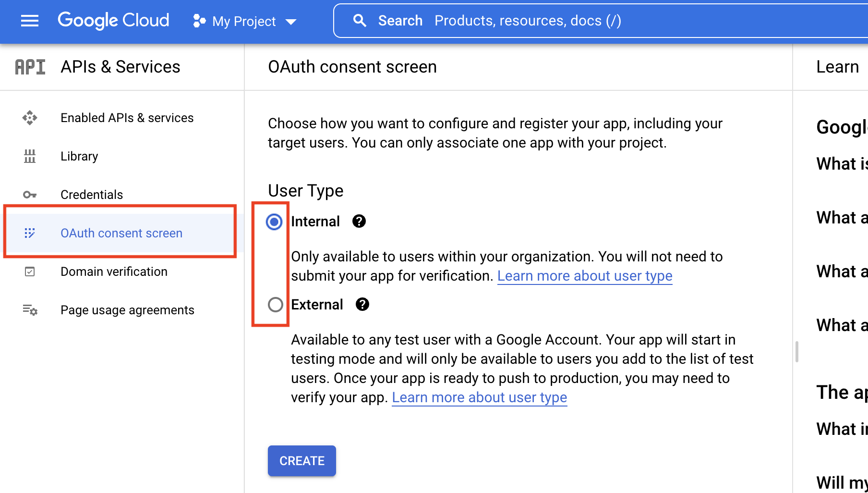Click the Credentials key icon
The height and width of the screenshot is (493, 868).
point(30,195)
